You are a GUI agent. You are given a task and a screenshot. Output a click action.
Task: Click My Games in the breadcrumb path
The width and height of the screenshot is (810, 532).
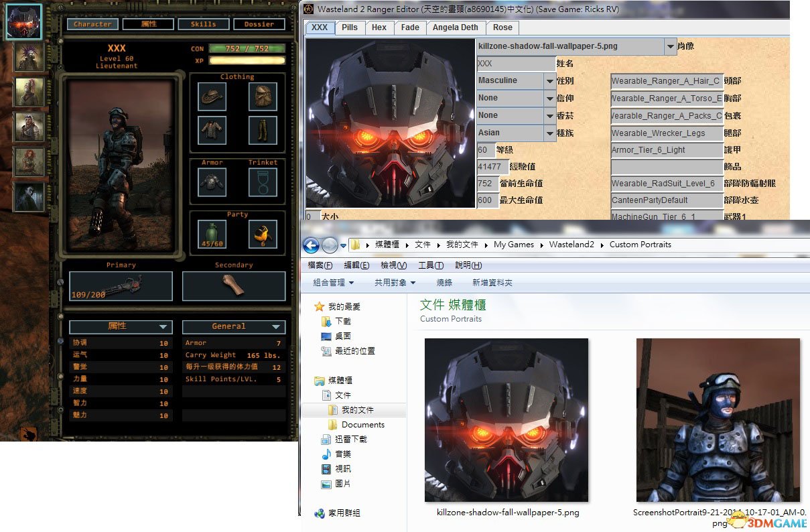click(x=514, y=245)
